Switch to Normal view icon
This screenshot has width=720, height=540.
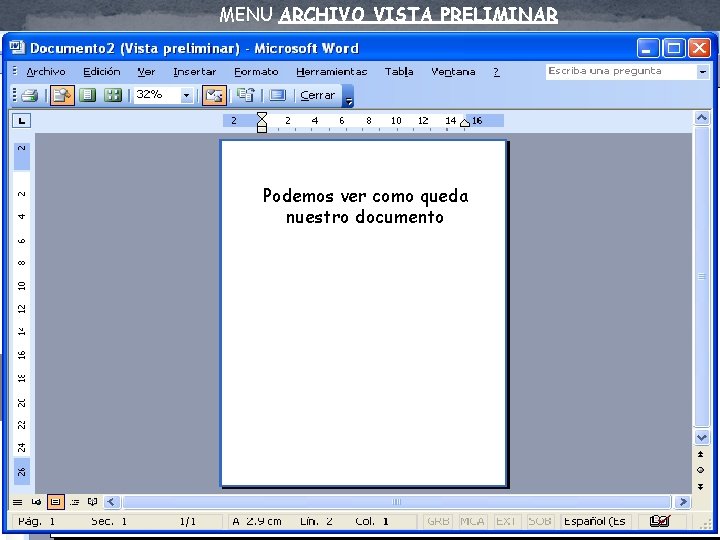[x=17, y=502]
